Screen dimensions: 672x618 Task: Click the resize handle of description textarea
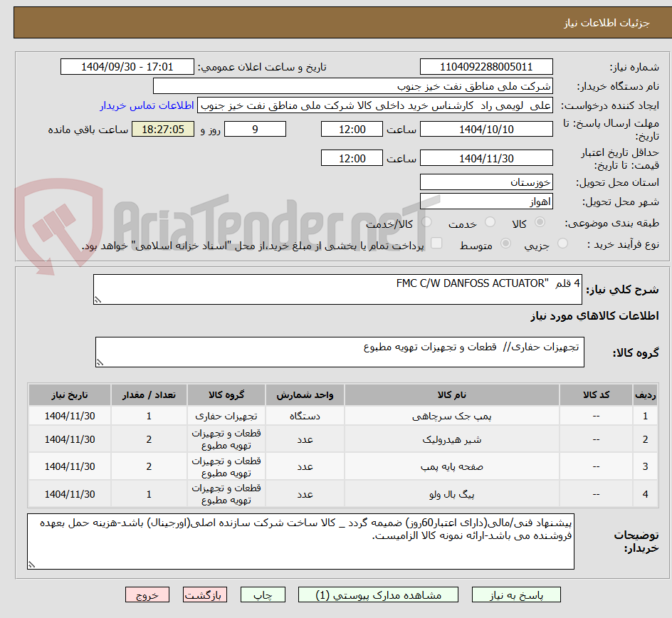point(98,300)
